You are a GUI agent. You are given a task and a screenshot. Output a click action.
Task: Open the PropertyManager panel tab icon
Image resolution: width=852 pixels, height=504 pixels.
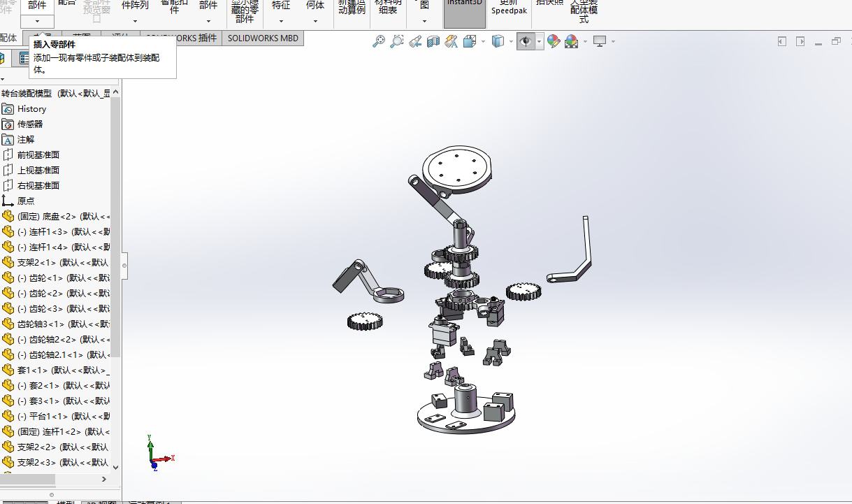click(x=25, y=58)
